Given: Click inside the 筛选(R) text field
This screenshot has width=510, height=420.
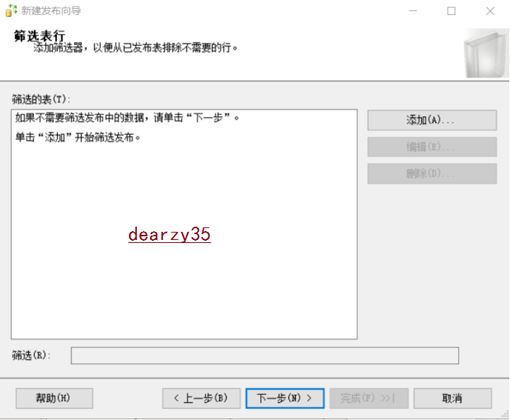Looking at the screenshot, I should tap(264, 356).
